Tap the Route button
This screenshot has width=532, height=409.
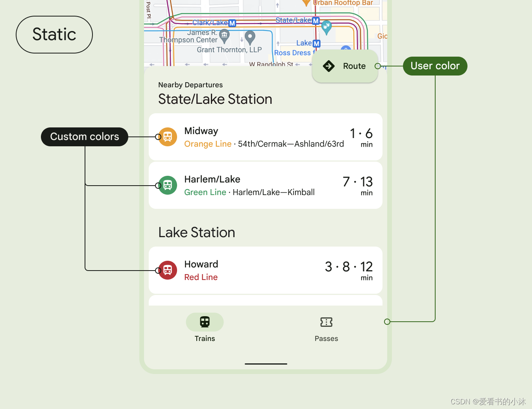click(345, 66)
